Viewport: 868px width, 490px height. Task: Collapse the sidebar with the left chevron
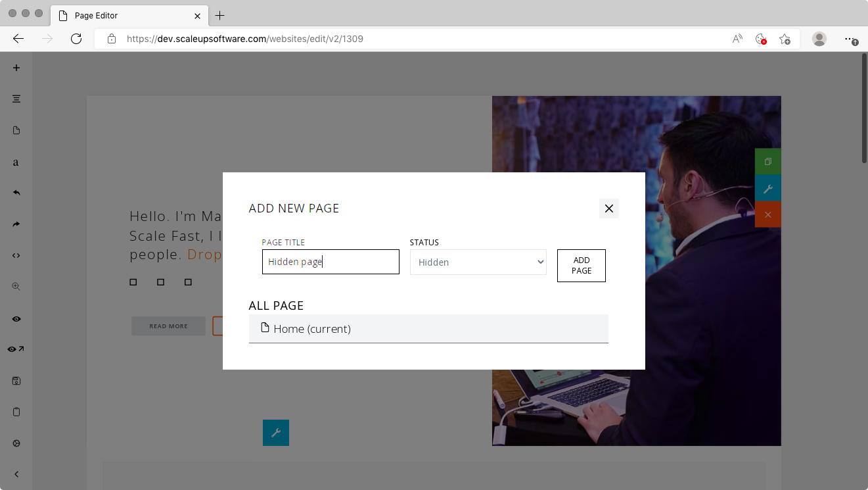[16, 474]
